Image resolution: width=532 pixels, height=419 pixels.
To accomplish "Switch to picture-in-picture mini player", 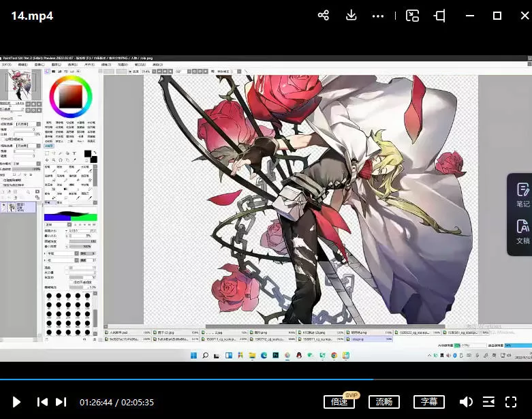I will click(412, 16).
